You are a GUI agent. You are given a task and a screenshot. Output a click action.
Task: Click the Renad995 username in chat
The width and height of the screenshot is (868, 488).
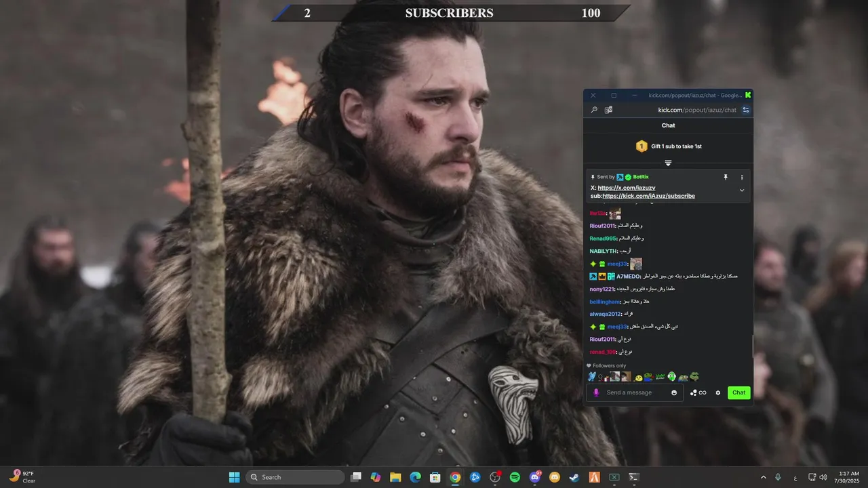pos(603,239)
